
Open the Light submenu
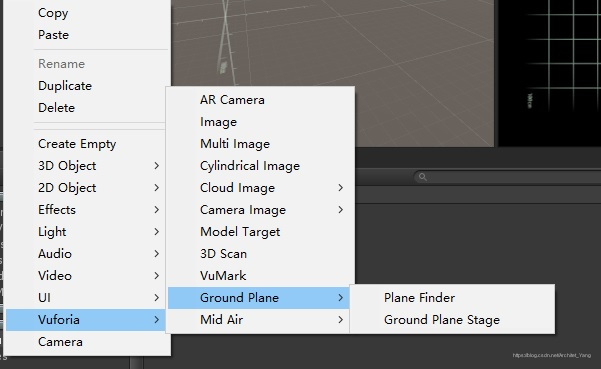[x=85, y=232]
